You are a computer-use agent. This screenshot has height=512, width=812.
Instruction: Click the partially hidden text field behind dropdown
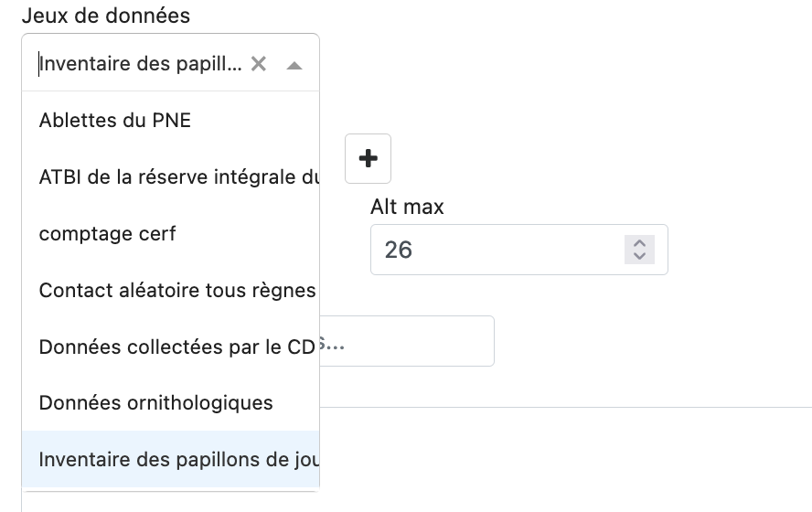coord(407,341)
